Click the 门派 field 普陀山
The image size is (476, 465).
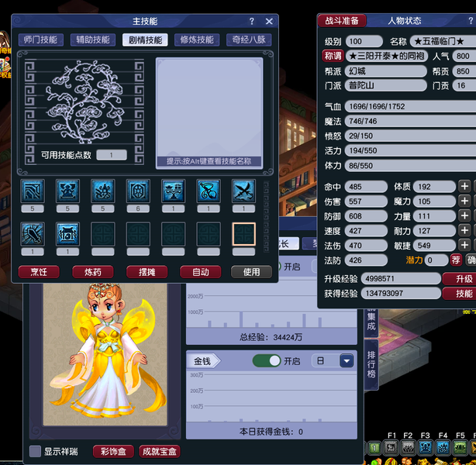tap(386, 85)
